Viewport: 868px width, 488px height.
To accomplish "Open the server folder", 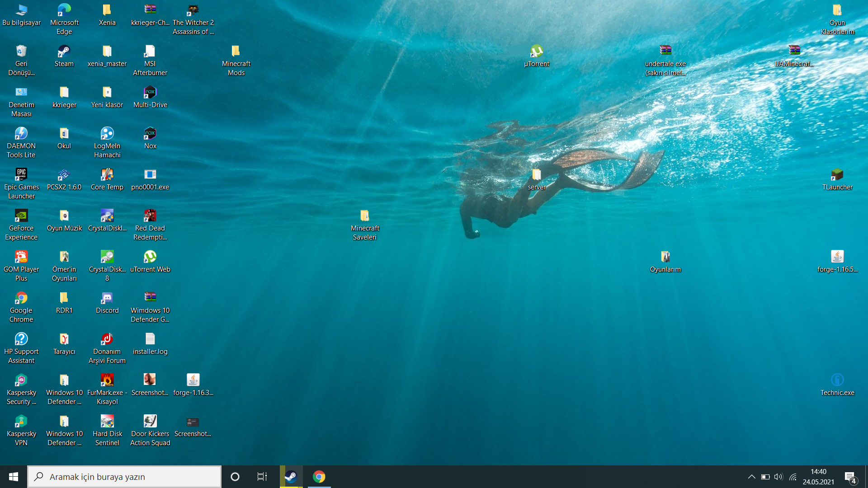I will click(537, 179).
